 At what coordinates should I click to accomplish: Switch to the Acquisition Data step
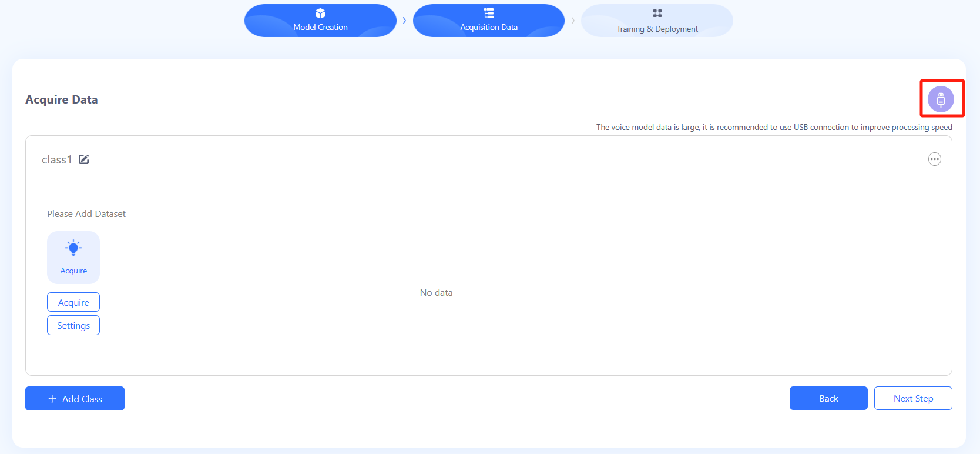pos(489,27)
